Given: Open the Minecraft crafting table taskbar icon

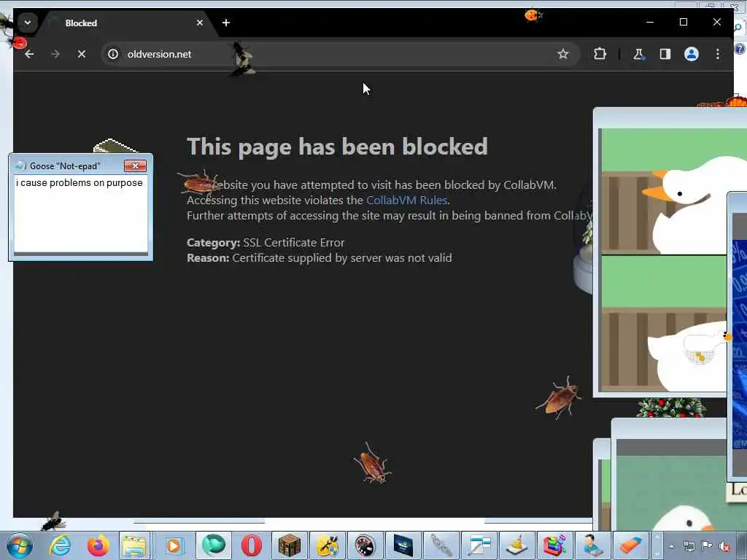Looking at the screenshot, I should [289, 545].
